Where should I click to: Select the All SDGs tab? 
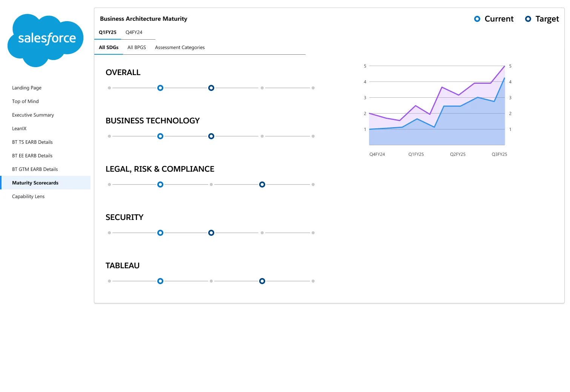point(109,47)
